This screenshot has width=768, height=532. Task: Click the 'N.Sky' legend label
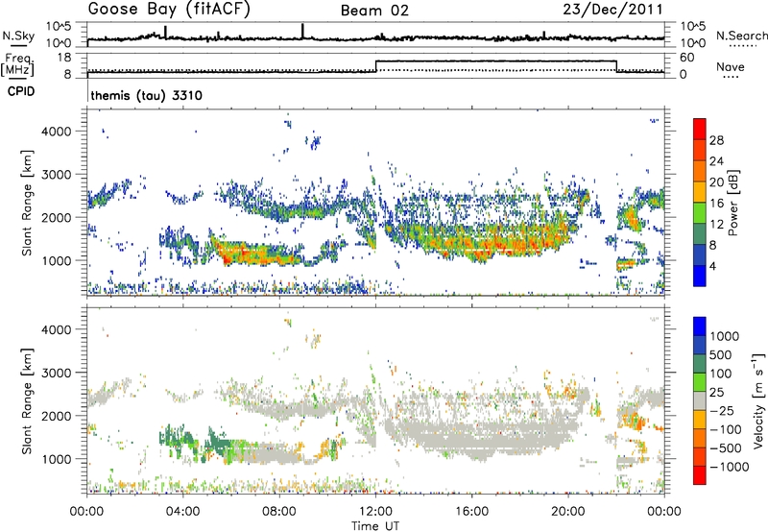pyautogui.click(x=18, y=36)
